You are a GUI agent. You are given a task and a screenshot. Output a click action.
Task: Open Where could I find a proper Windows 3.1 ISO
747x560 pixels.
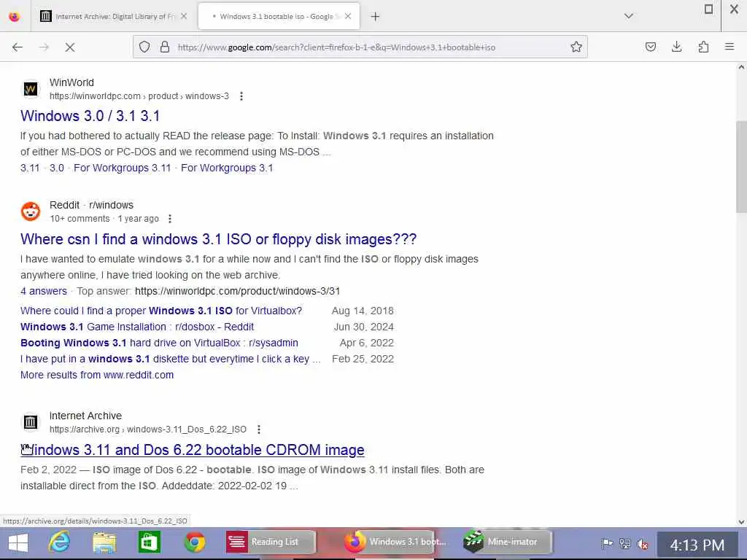[161, 311]
